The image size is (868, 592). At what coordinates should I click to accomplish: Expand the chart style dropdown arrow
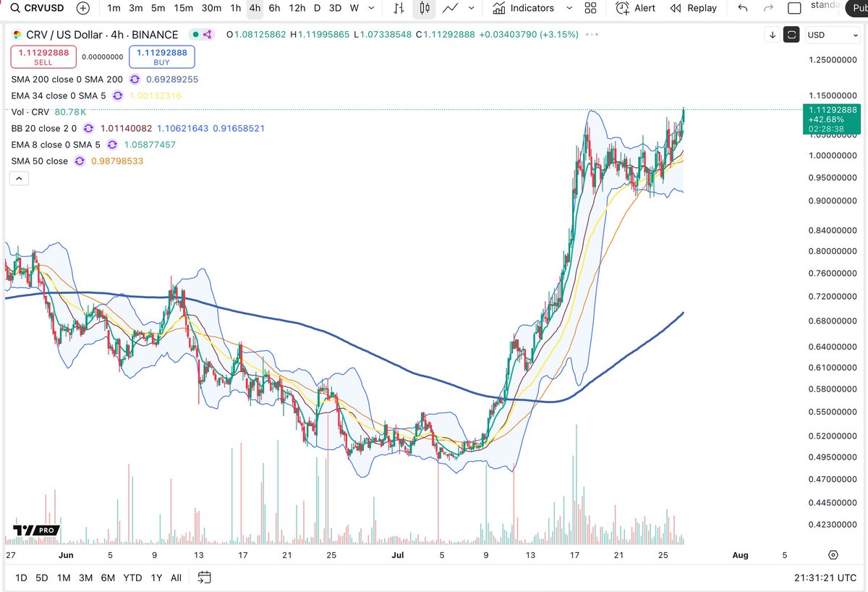[472, 8]
